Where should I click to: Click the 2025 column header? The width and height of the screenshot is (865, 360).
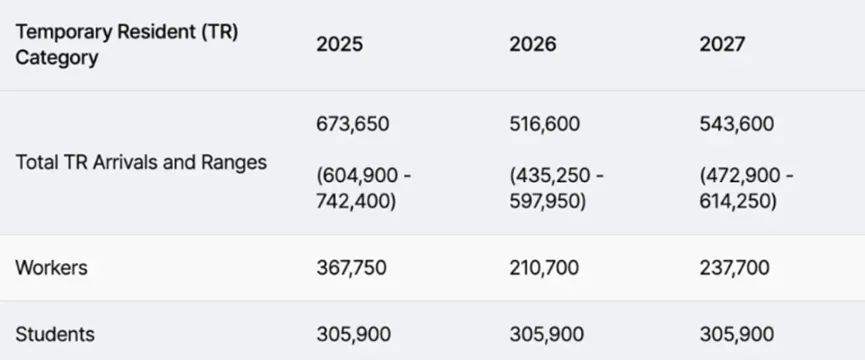[x=339, y=45]
